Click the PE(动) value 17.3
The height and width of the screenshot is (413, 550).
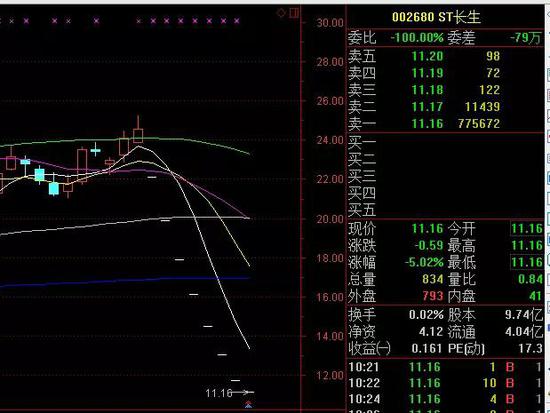(530, 348)
